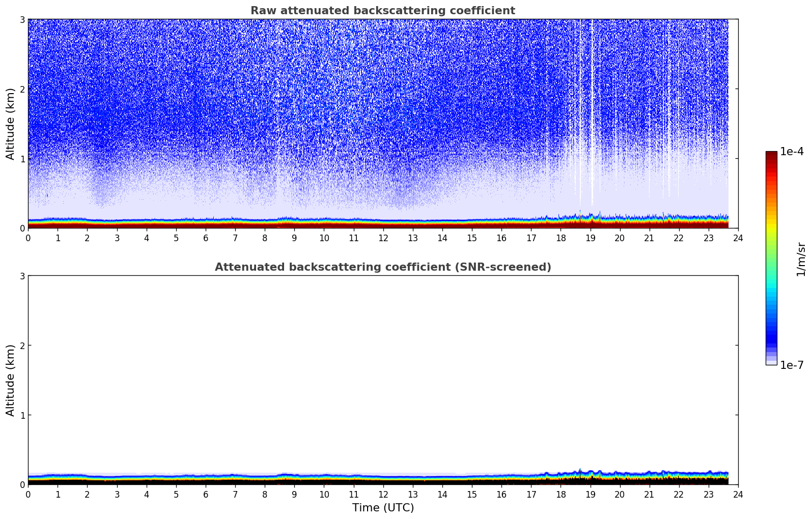Click hour tick "24" under the raw plot
The height and width of the screenshot is (519, 812).
(x=738, y=238)
